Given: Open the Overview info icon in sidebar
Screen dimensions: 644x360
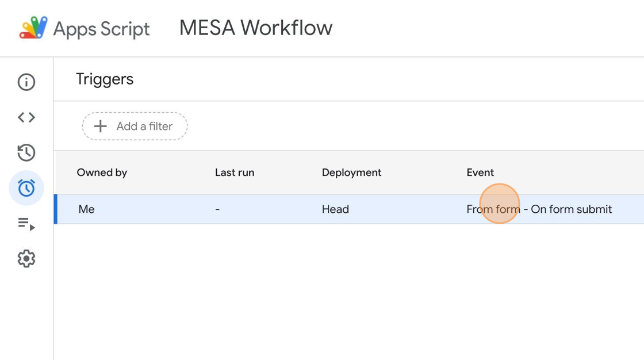Looking at the screenshot, I should pyautogui.click(x=26, y=82).
